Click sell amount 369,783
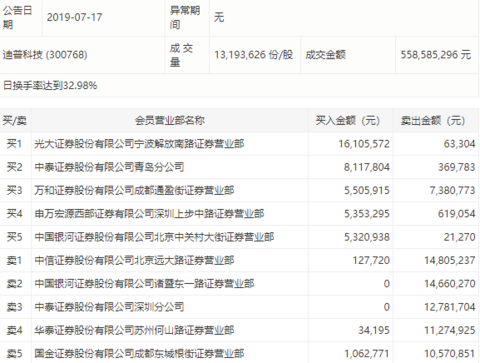Viewport: 480px width, 363px height. pyautogui.click(x=457, y=167)
